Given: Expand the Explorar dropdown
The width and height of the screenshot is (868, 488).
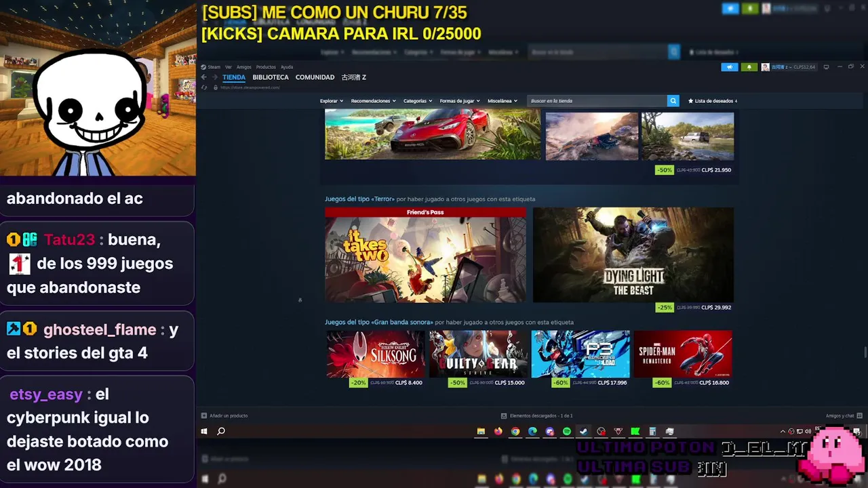Looking at the screenshot, I should 332,101.
